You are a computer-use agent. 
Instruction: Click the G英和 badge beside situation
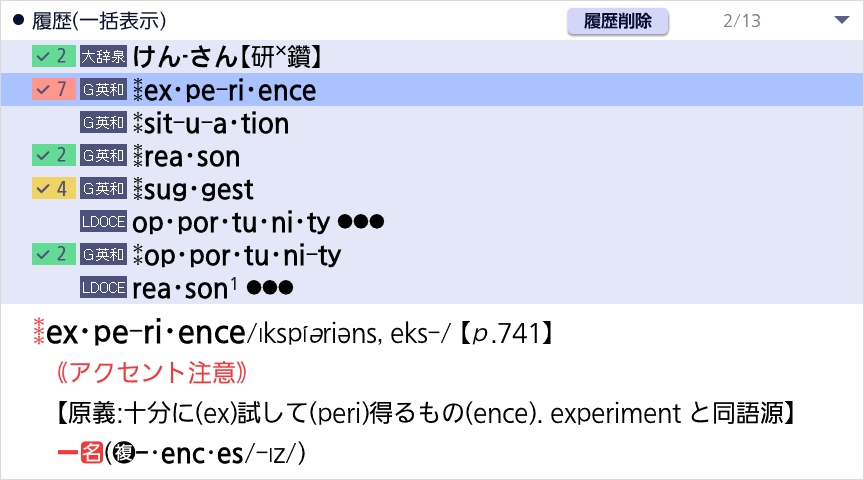point(103,123)
